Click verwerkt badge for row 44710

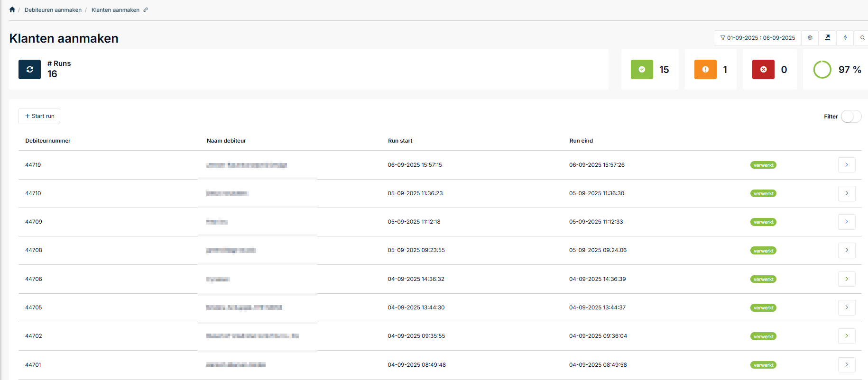[763, 194]
